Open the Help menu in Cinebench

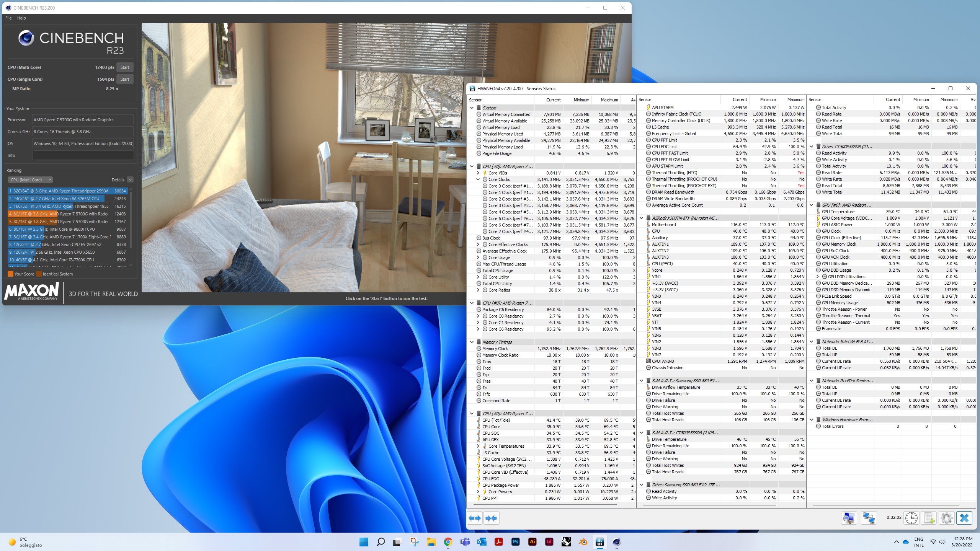point(21,18)
